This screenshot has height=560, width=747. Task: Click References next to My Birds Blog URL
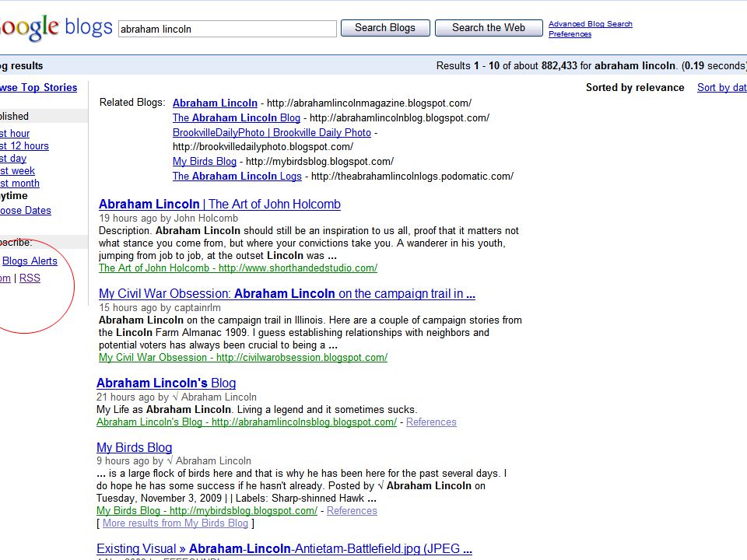tap(352, 510)
